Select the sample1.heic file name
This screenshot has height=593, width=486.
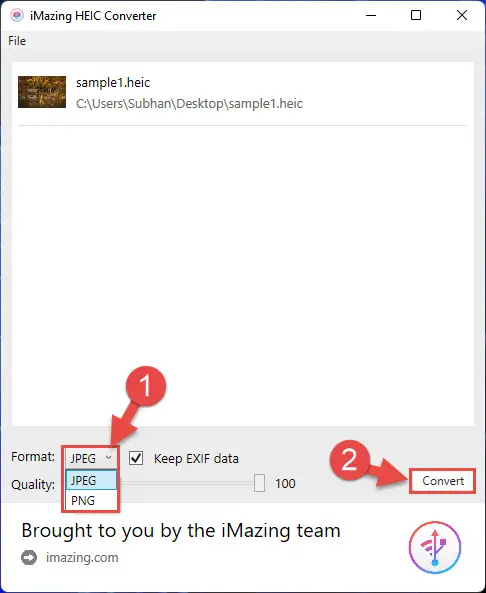[x=113, y=82]
